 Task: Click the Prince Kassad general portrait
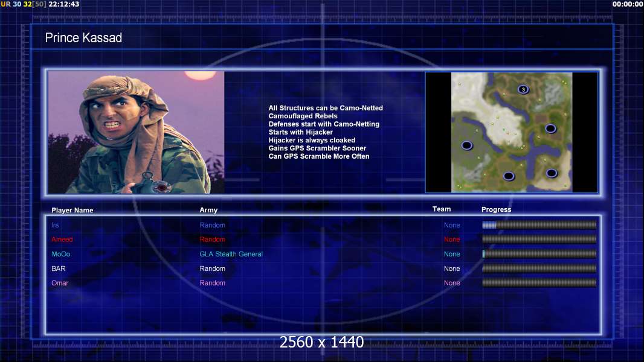click(x=137, y=132)
